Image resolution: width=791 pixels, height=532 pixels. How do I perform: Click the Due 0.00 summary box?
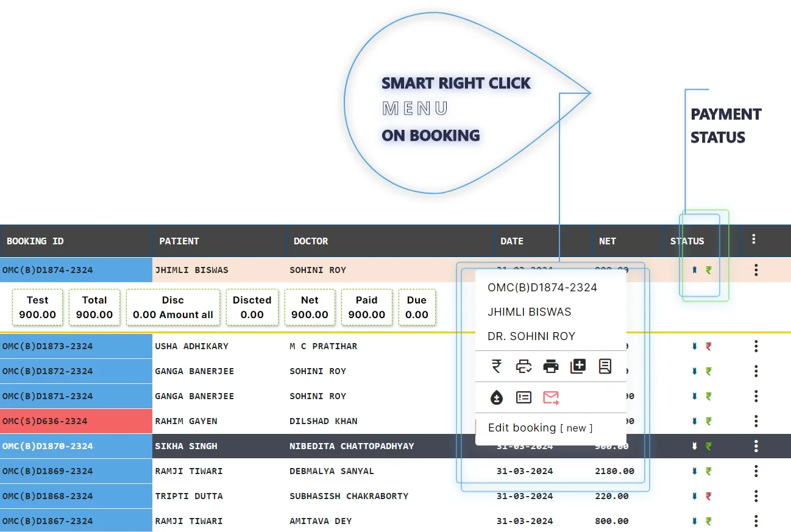point(417,307)
